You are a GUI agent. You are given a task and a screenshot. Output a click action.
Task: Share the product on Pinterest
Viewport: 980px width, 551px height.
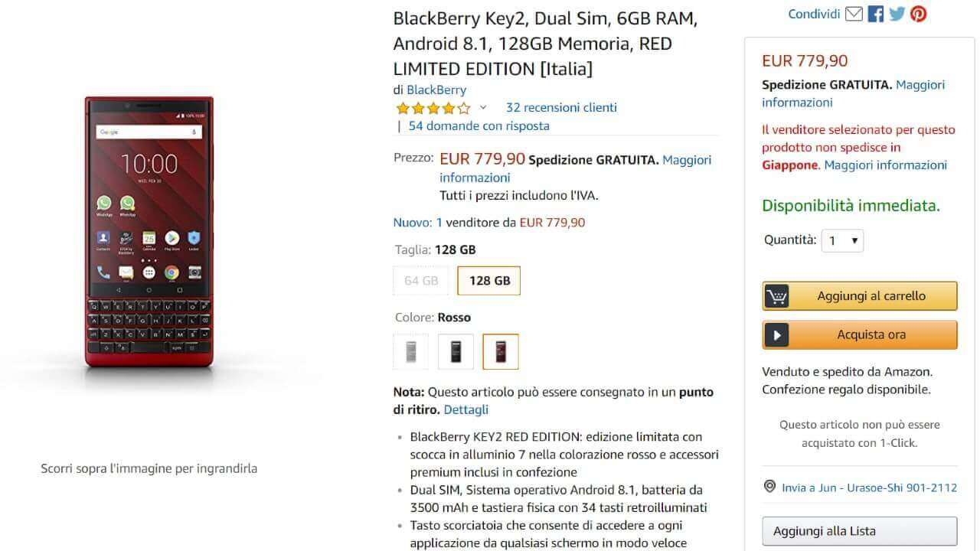coord(919,14)
